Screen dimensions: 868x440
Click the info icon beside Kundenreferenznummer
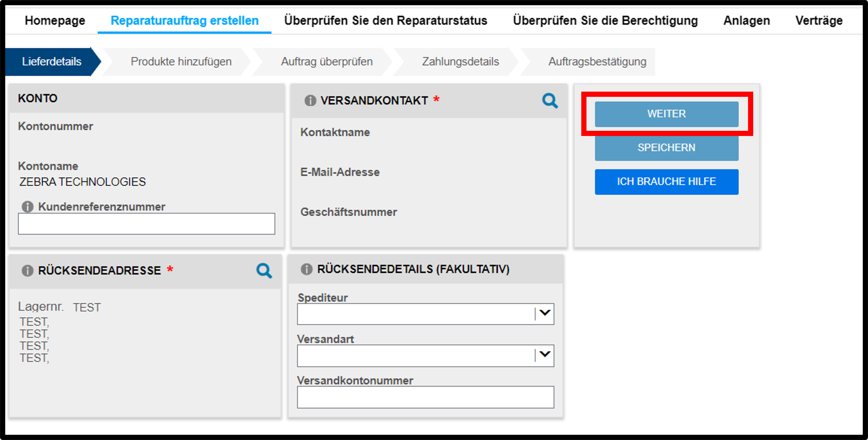tap(28, 206)
